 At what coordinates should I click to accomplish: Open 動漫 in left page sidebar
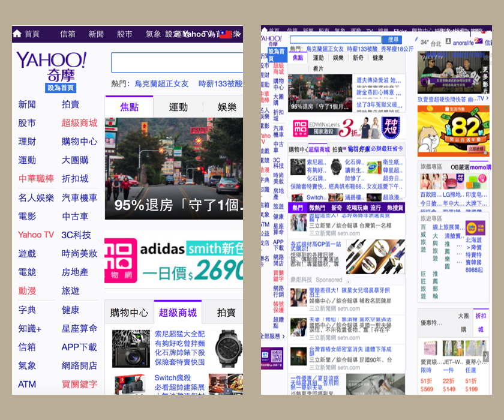27,291
